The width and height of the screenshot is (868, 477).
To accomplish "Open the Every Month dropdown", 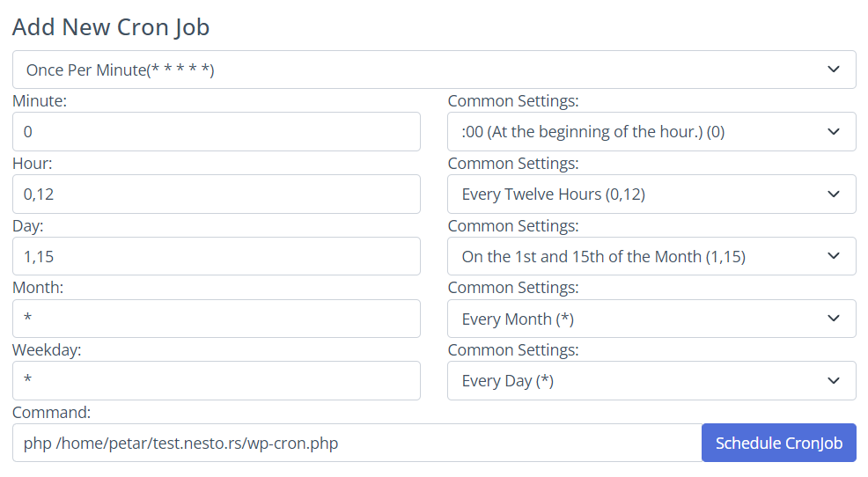I will click(651, 319).
